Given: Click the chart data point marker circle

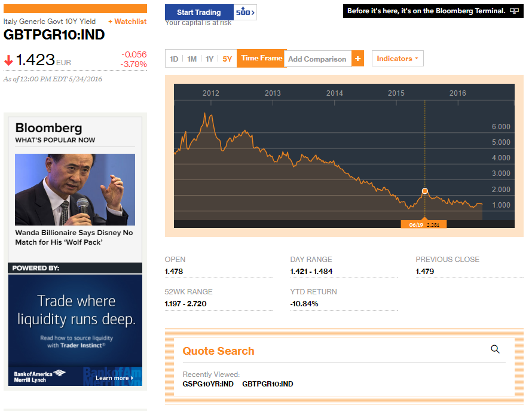Looking at the screenshot, I should point(425,191).
